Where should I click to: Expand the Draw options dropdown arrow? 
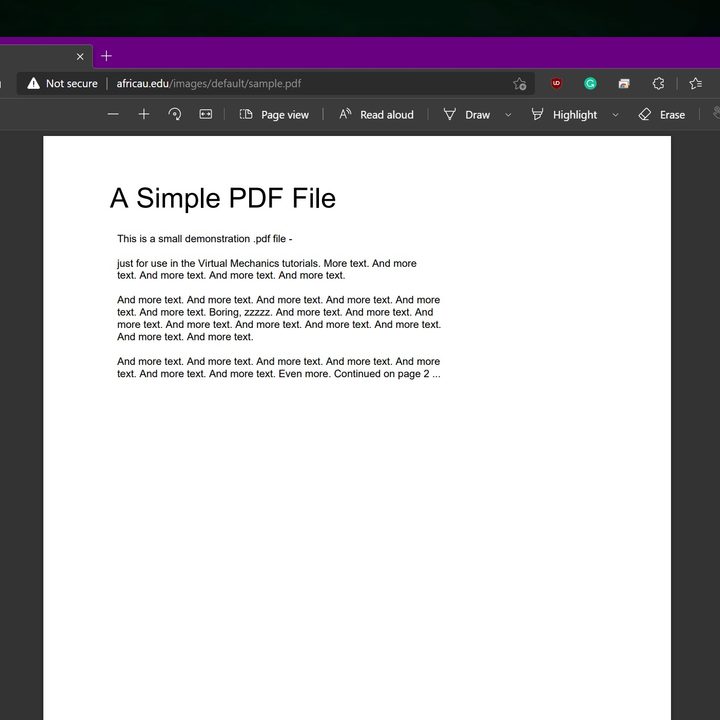tap(508, 115)
